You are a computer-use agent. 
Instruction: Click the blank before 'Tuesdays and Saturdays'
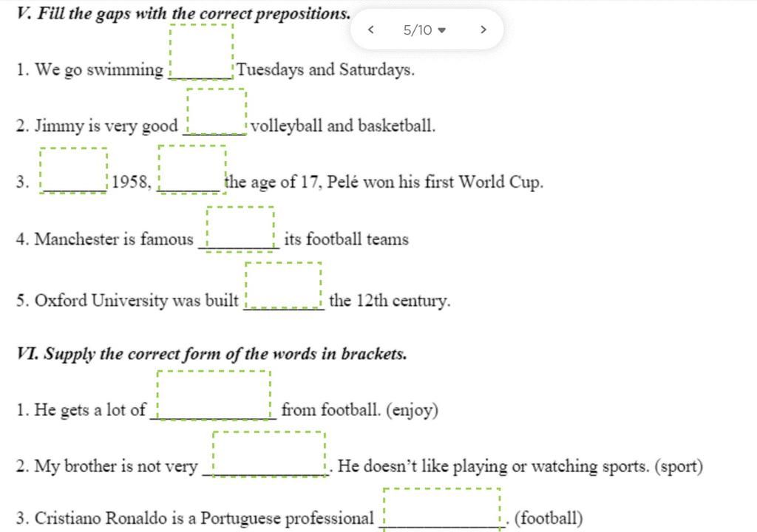[201, 51]
